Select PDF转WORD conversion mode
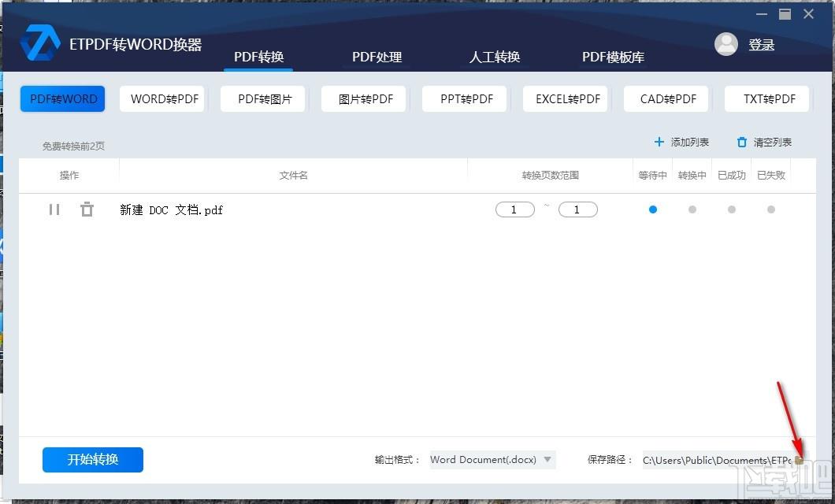Image resolution: width=835 pixels, height=504 pixels. (63, 99)
